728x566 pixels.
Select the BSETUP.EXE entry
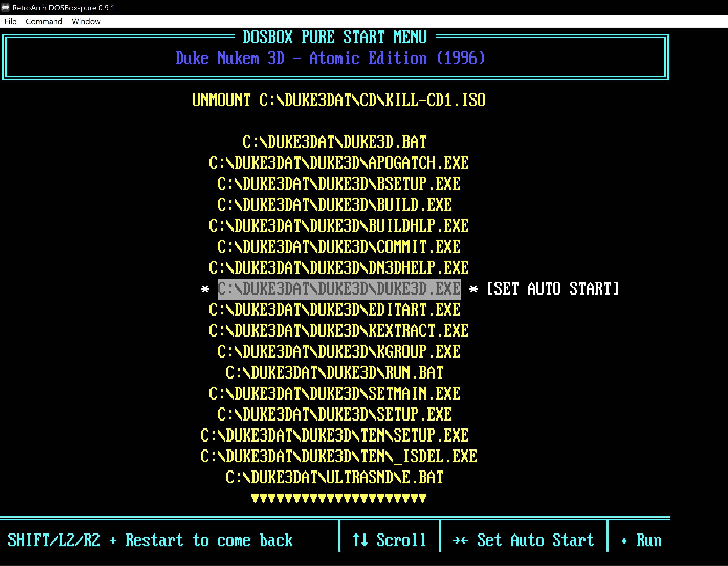(x=339, y=184)
